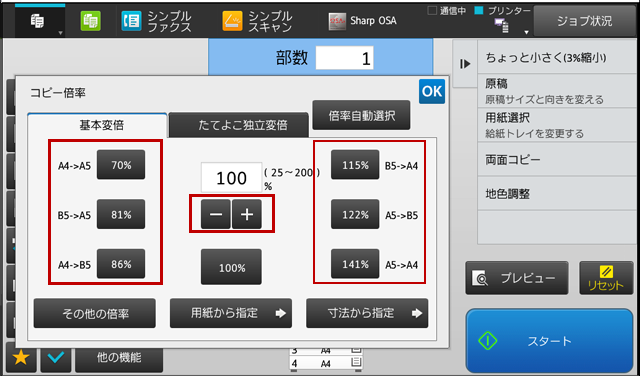This screenshot has width=640, height=376.
Task: Open the copy mode icon in top bar
Action: (38, 20)
